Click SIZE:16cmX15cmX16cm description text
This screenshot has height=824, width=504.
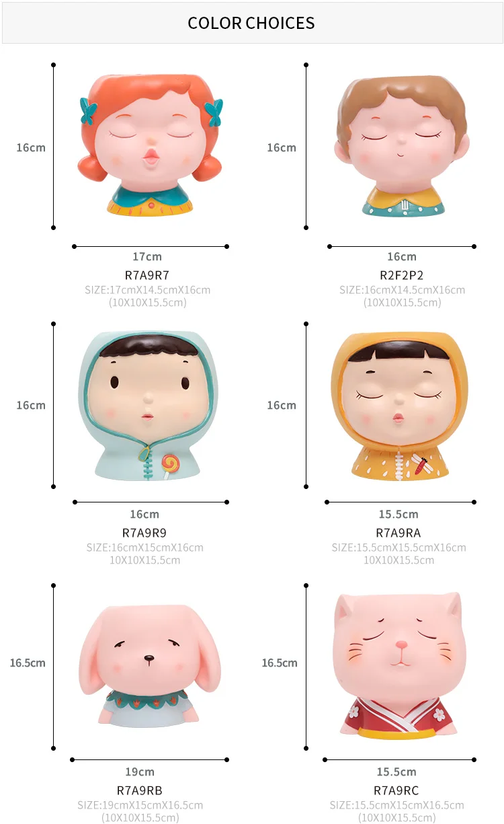144,548
